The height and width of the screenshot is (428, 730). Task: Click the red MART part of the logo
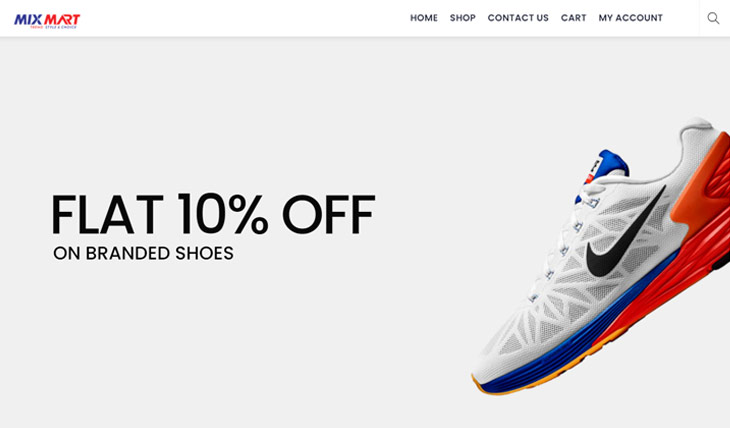(62, 20)
